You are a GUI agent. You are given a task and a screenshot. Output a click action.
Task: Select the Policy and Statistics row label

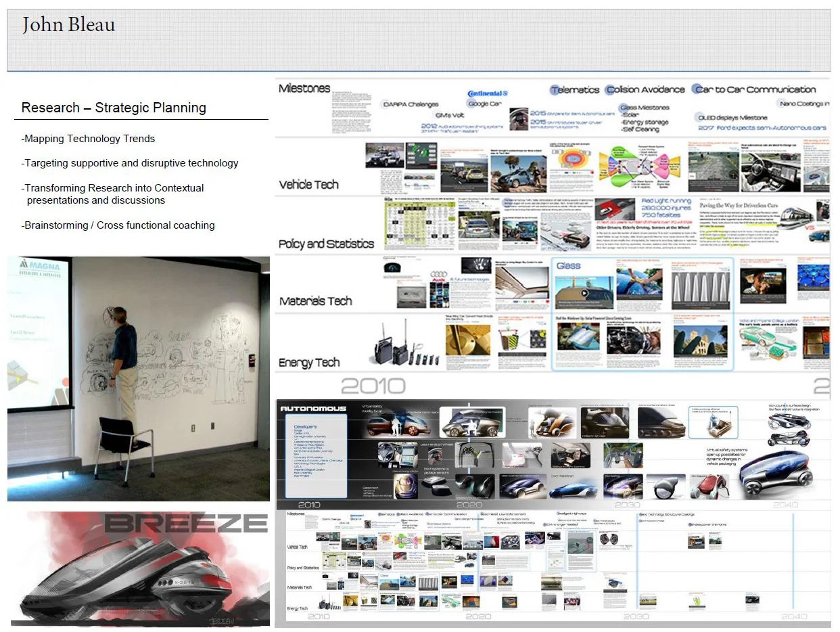pos(326,244)
